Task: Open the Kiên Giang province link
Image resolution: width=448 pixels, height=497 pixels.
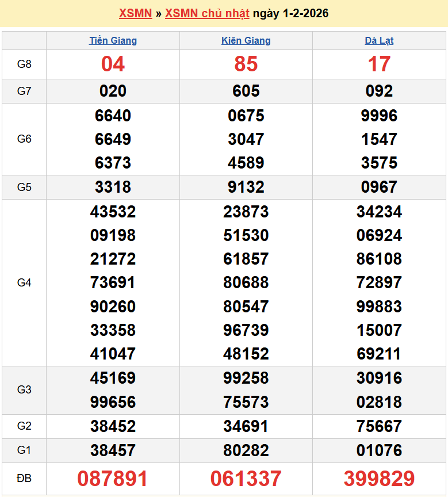Action: pyautogui.click(x=246, y=41)
